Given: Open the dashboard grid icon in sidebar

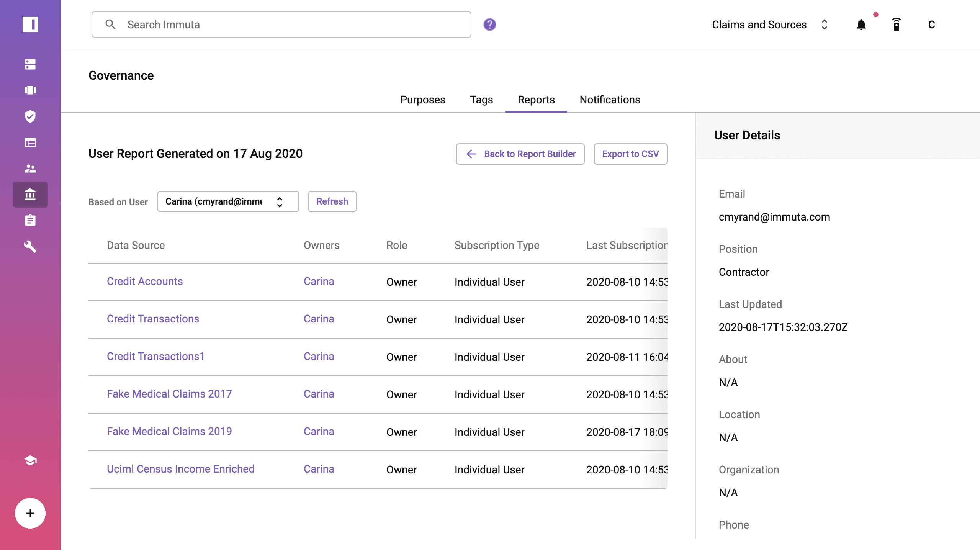Looking at the screenshot, I should [30, 143].
